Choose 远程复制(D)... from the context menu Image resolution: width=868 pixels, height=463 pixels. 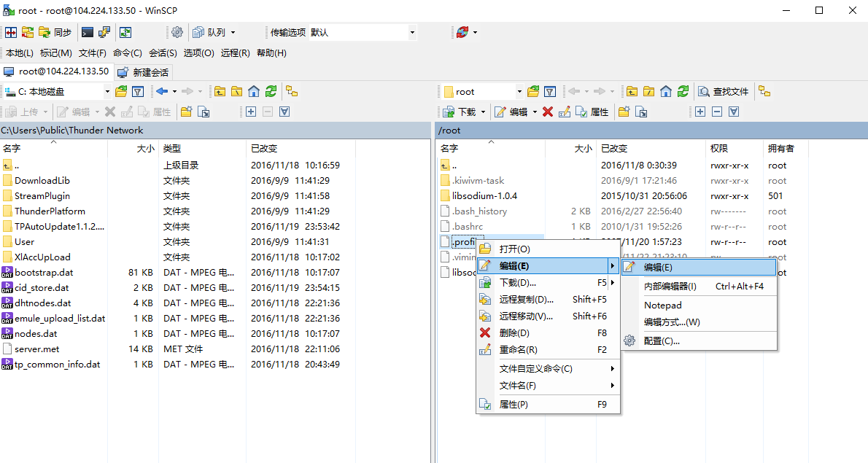[x=548, y=299]
